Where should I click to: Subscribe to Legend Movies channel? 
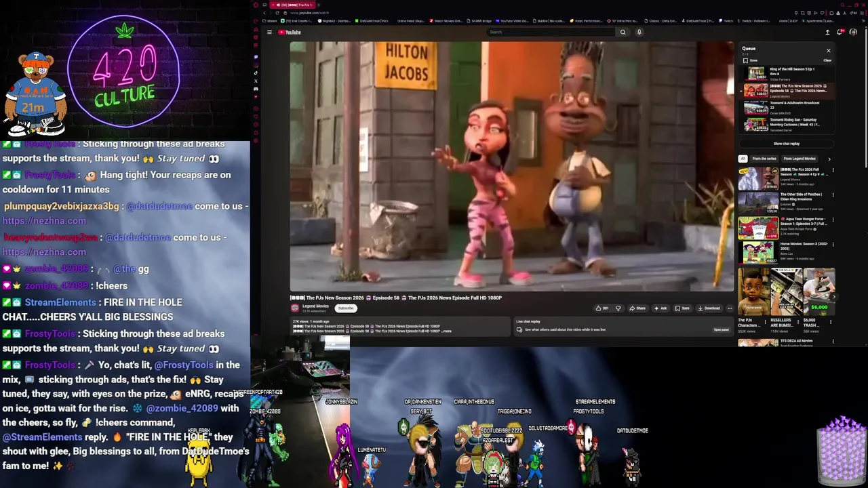346,308
